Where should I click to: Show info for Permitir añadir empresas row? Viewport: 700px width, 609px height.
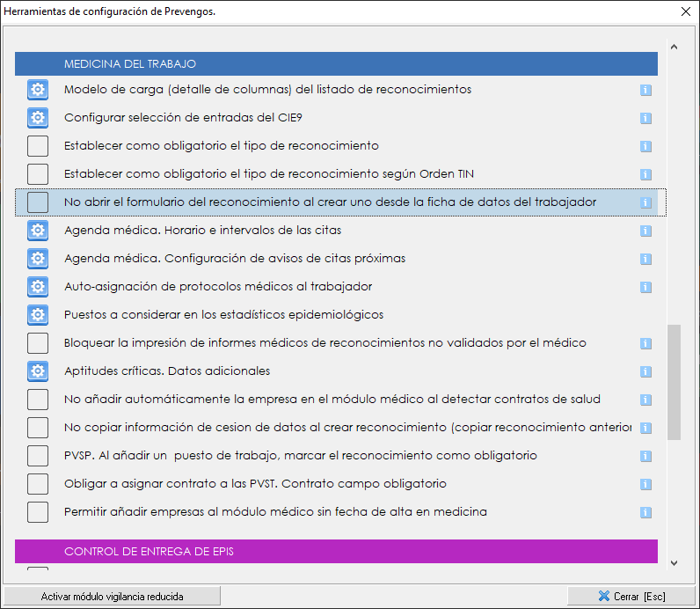pyautogui.click(x=645, y=512)
